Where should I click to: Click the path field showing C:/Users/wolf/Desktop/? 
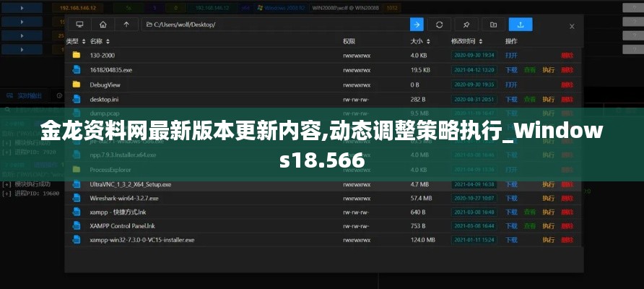(274, 25)
